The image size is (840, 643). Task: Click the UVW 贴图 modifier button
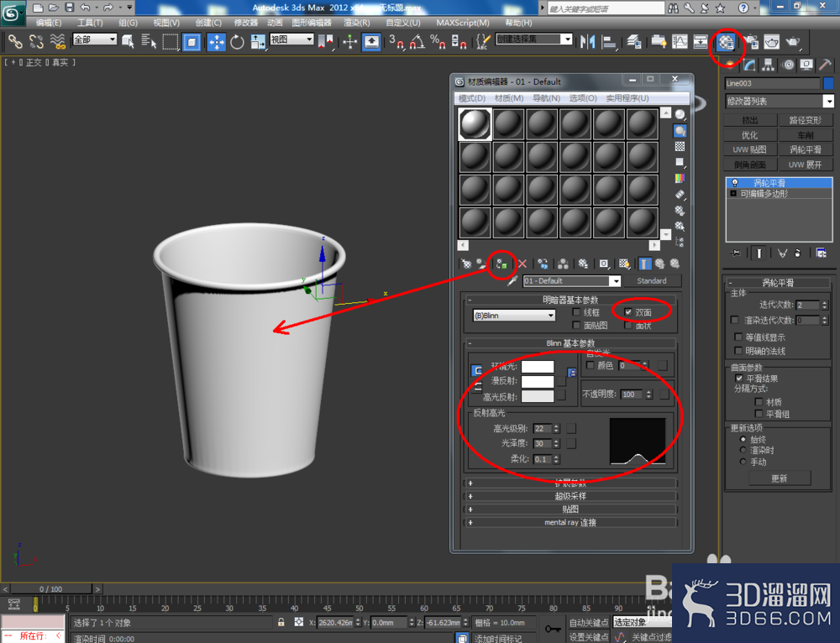(750, 149)
